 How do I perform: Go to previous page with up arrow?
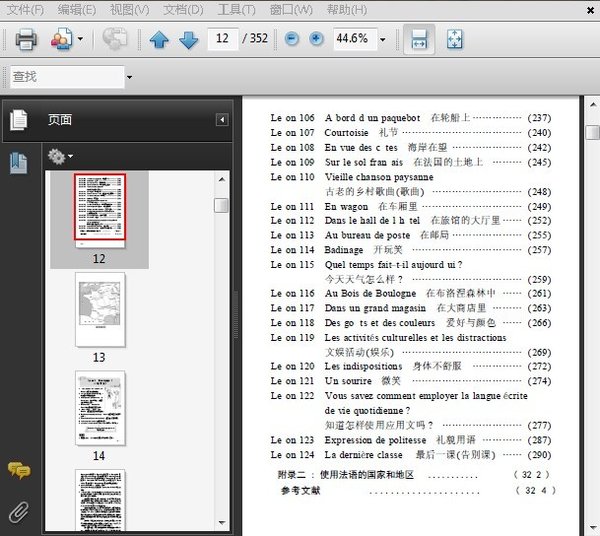[159, 39]
